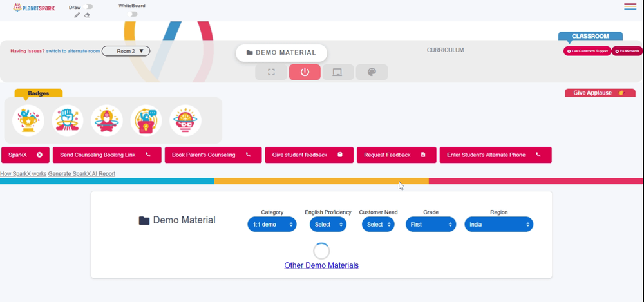Viewport: 644px width, 302px height.
Task: Award the raised fist badge
Action: (x=68, y=120)
